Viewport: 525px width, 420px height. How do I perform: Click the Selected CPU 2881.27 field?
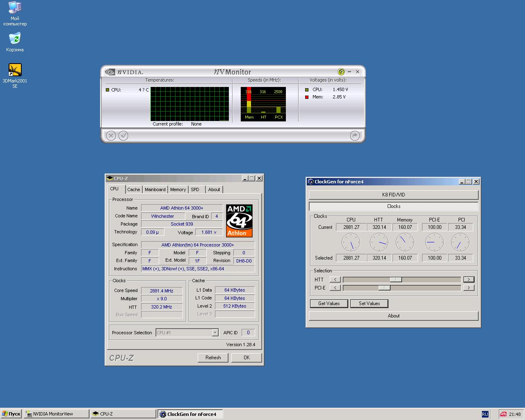[x=351, y=258]
